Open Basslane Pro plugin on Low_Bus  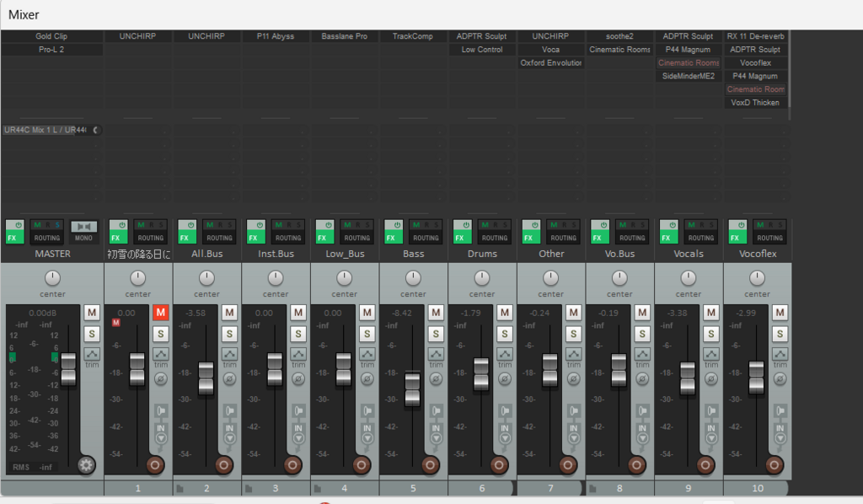click(344, 36)
